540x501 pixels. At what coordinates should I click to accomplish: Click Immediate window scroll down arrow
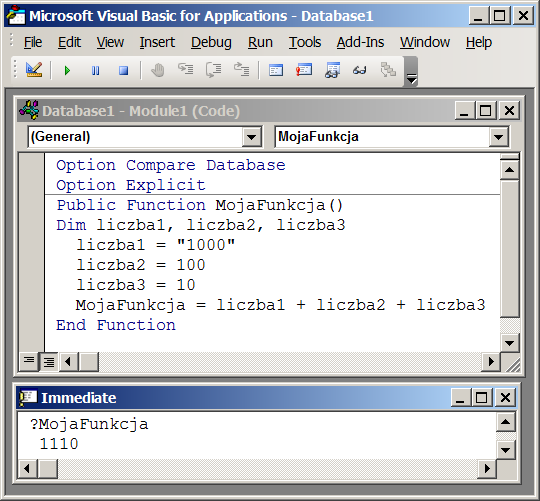(x=506, y=449)
